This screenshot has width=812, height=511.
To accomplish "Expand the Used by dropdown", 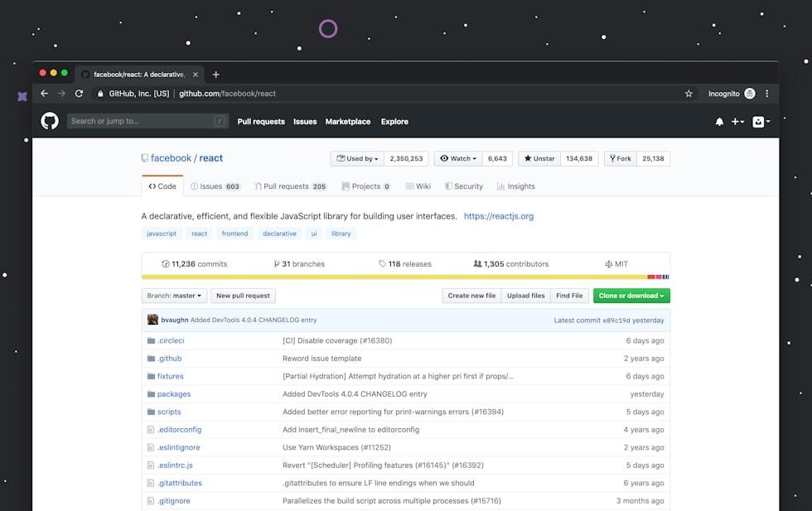I will 357,158.
